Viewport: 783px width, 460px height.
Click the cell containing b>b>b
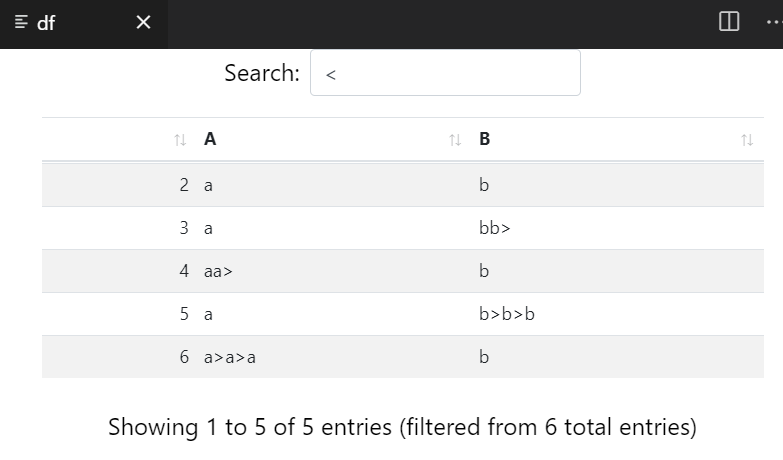(x=508, y=314)
